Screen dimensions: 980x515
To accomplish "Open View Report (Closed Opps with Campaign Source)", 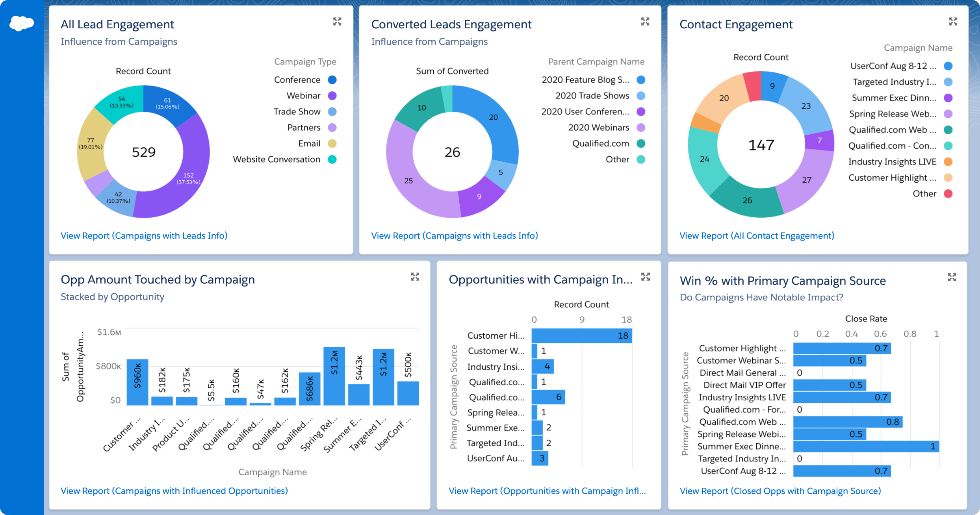I will pyautogui.click(x=780, y=491).
